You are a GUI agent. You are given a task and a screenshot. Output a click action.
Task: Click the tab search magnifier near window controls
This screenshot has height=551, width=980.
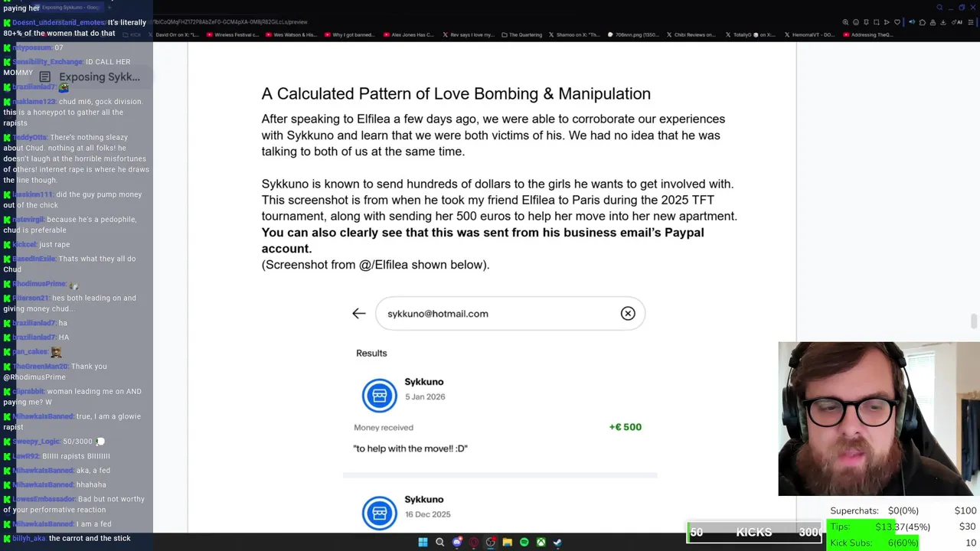tap(939, 8)
